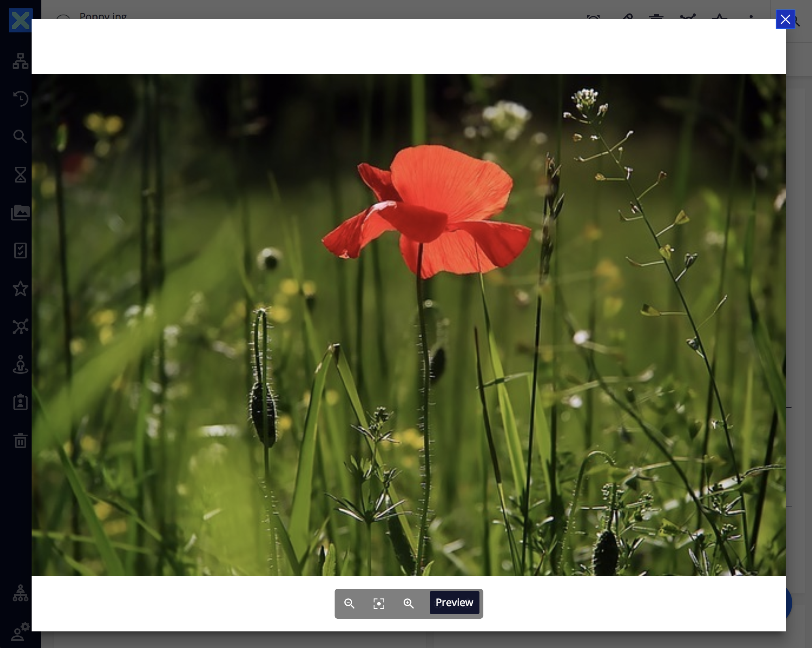Screen dimensions: 812x648
Task: Zoom out of the poppy image preview
Action: pos(349,603)
